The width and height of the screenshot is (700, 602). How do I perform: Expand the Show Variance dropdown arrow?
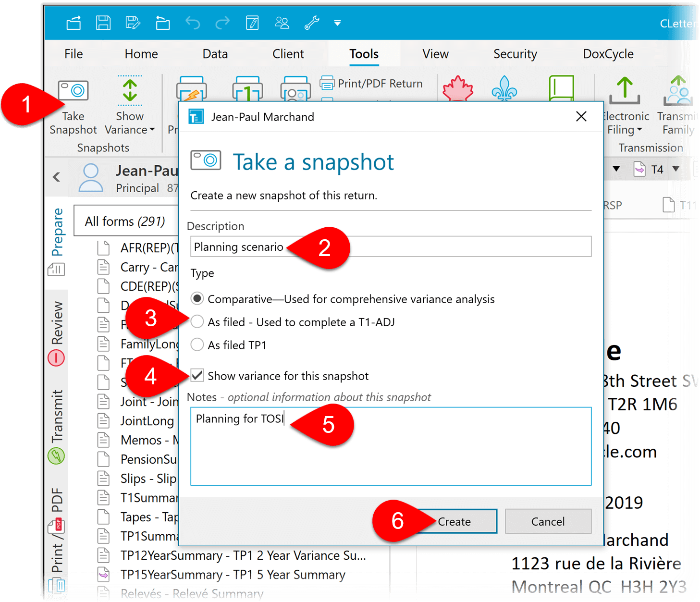pos(152,130)
